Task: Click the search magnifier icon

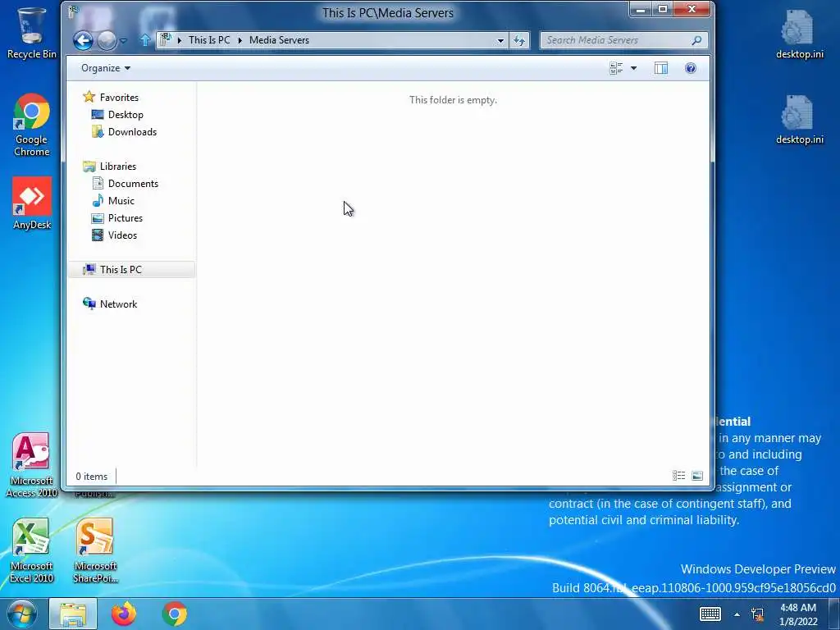Action: point(696,40)
